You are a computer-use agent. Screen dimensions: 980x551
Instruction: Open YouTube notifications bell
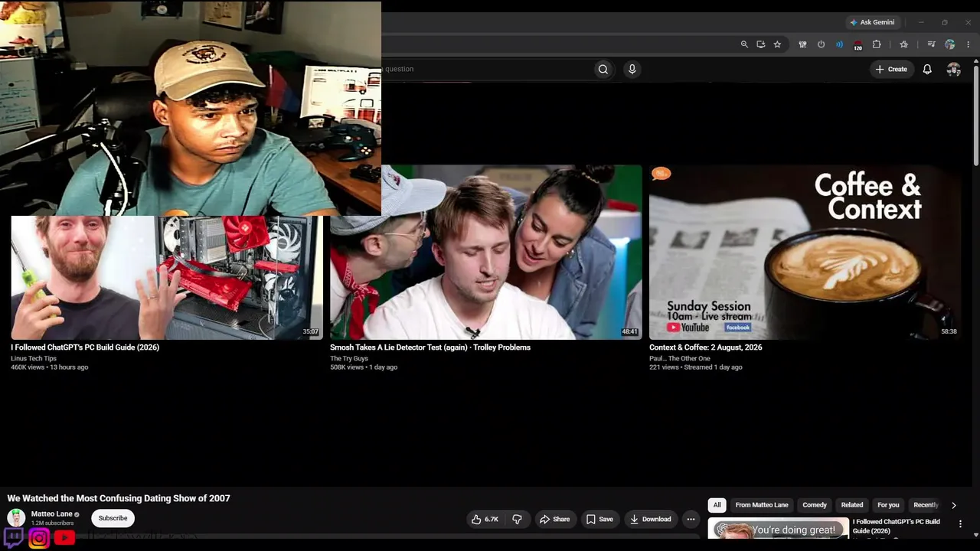[x=927, y=70]
